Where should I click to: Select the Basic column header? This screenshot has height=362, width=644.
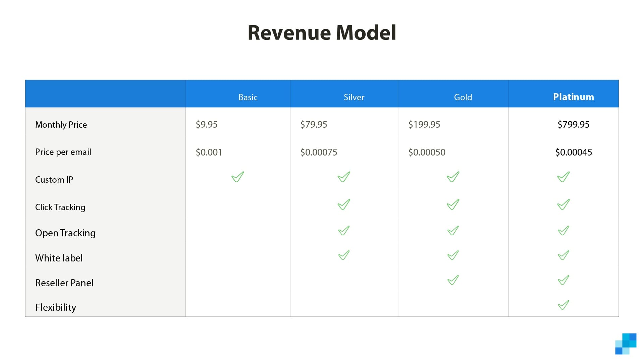(248, 97)
